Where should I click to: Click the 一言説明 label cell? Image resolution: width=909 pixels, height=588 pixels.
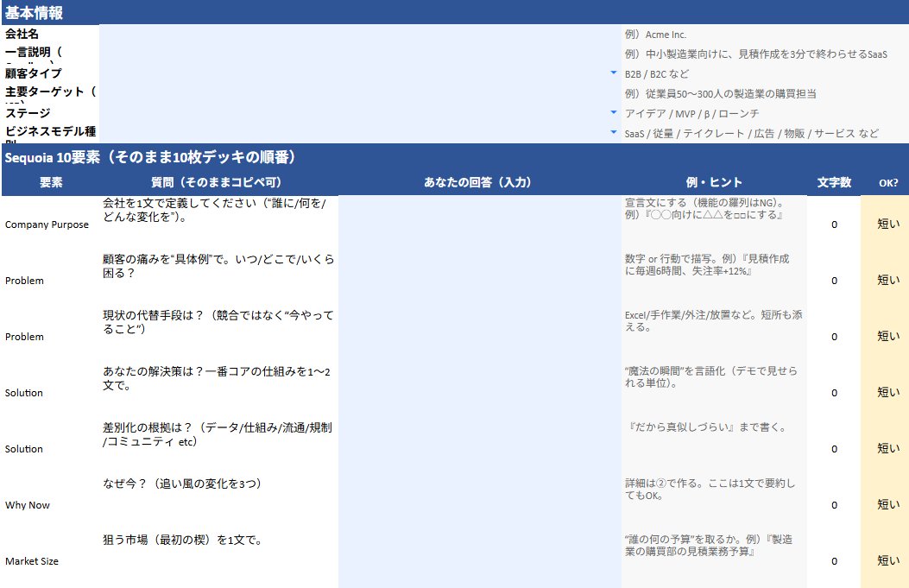(50, 54)
